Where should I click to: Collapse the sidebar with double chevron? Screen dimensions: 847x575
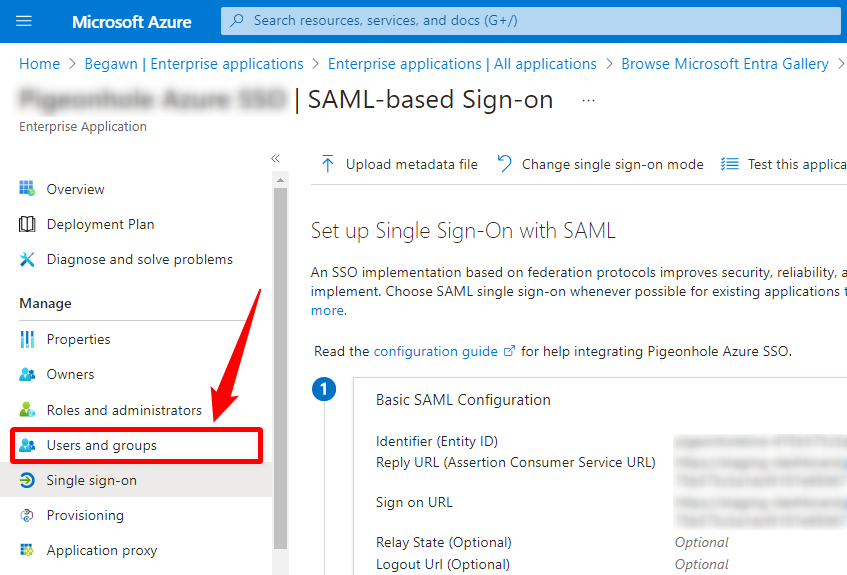pos(275,158)
